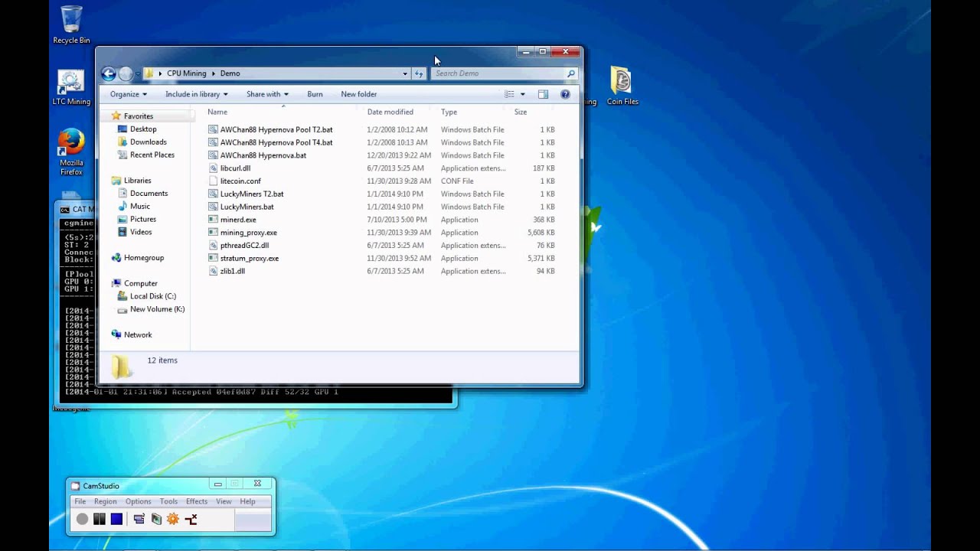The height and width of the screenshot is (551, 980).
Task: Create a New folder
Action: 358,94
